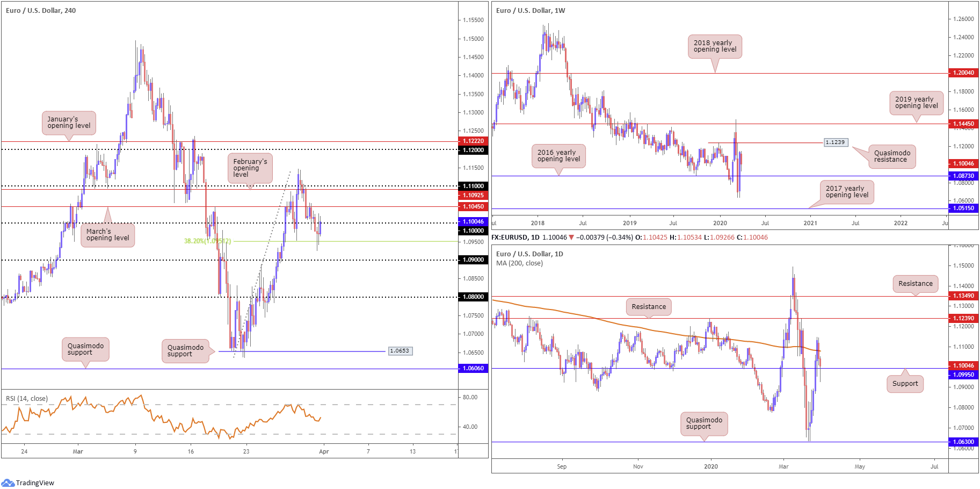The image size is (980, 489).
Task: Click the March's opening level annotation
Action: pos(107,235)
